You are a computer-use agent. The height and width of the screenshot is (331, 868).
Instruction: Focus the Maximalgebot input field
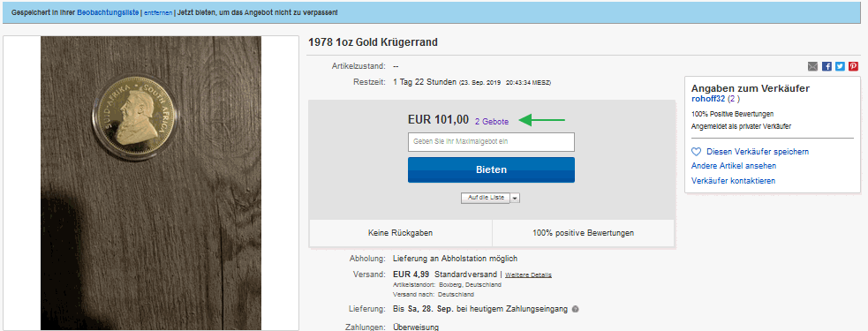(491, 142)
